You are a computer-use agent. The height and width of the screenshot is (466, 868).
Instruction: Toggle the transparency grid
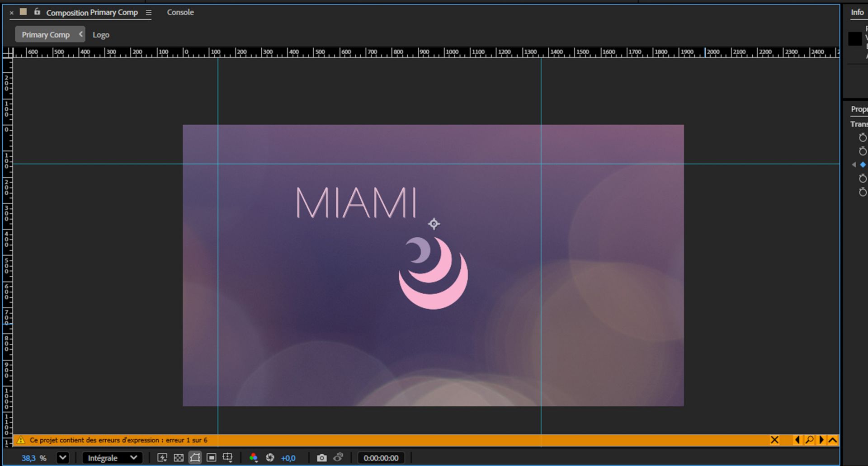[x=179, y=458]
